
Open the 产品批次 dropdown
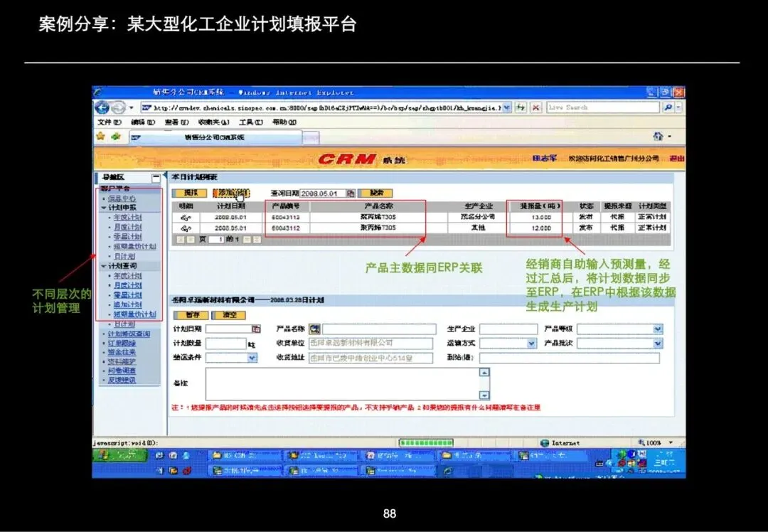point(658,344)
